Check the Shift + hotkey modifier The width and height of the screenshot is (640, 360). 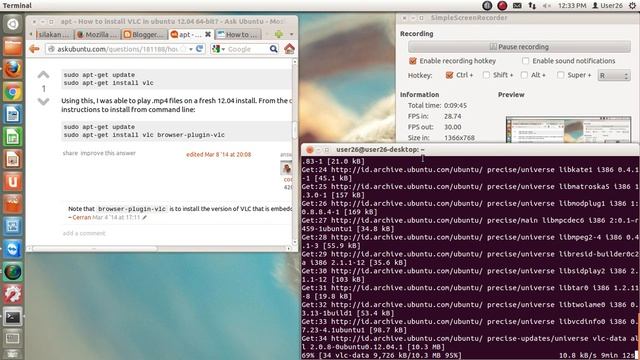(486, 75)
